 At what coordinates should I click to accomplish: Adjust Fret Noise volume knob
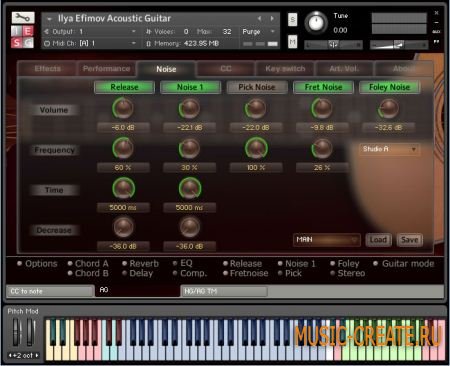(322, 108)
